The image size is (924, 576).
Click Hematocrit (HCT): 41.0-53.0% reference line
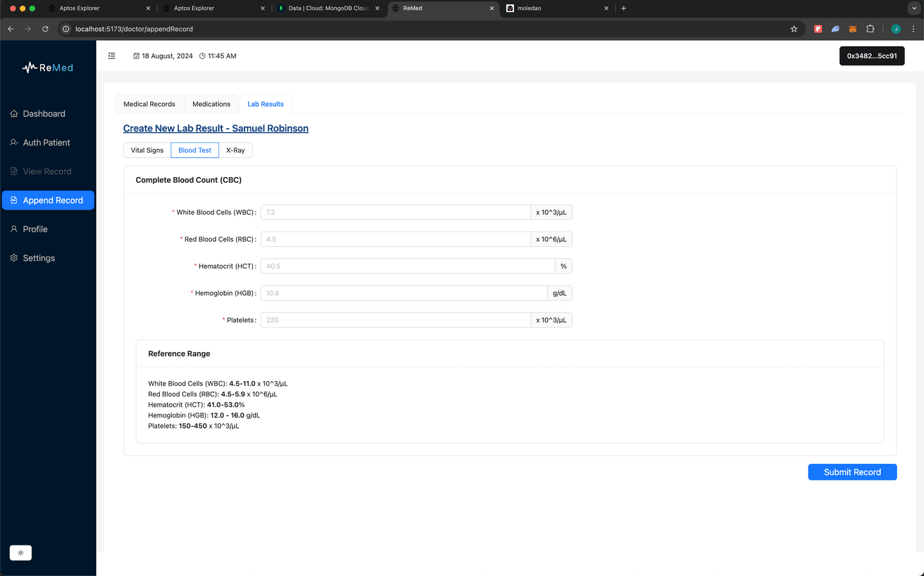pyautogui.click(x=196, y=405)
